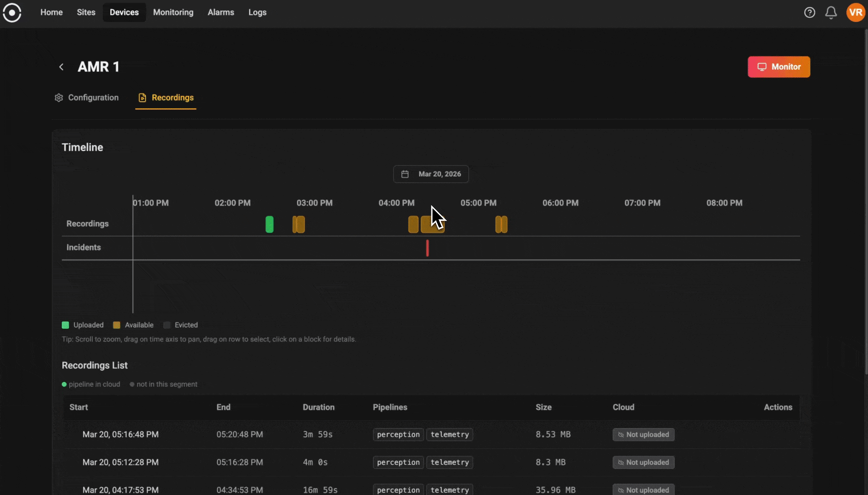This screenshot has width=868, height=495.
Task: Click the Actions column header
Action: [778, 407]
